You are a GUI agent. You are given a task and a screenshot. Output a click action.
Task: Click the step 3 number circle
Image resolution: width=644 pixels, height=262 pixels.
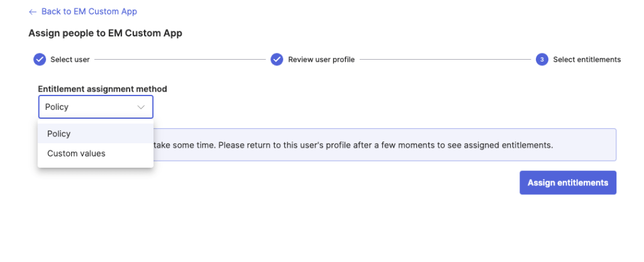541,60
